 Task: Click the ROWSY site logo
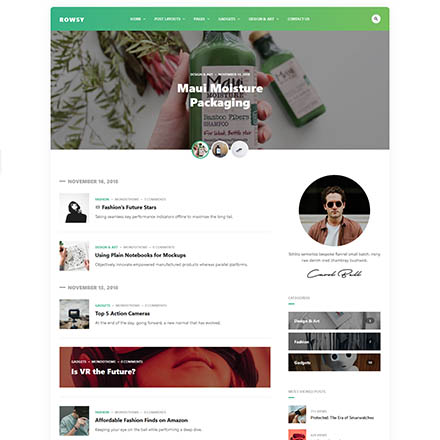[72, 20]
